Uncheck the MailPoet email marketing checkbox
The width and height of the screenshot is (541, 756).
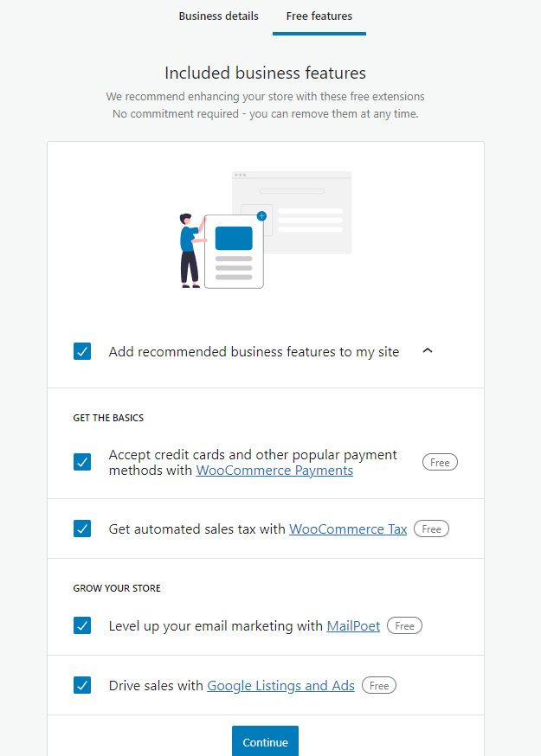pyautogui.click(x=82, y=625)
